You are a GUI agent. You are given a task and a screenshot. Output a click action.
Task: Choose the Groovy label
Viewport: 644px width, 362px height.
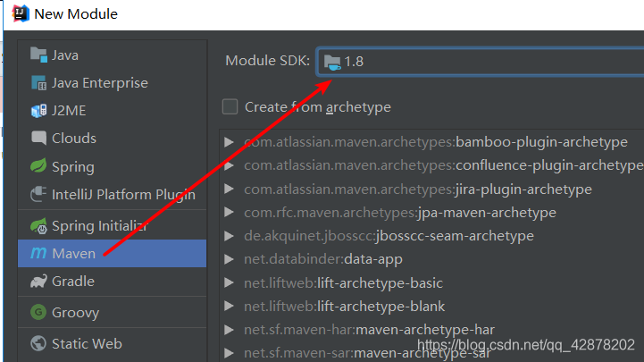[x=76, y=313]
